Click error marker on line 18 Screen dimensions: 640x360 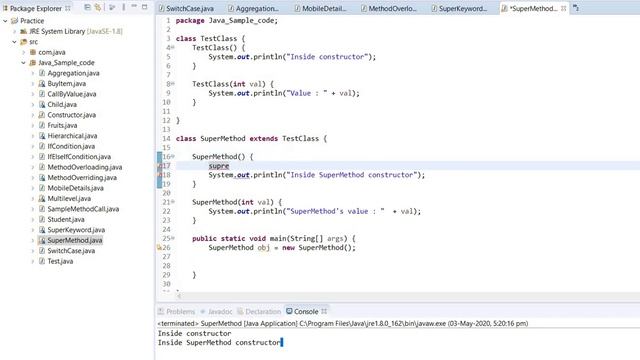coord(160,175)
